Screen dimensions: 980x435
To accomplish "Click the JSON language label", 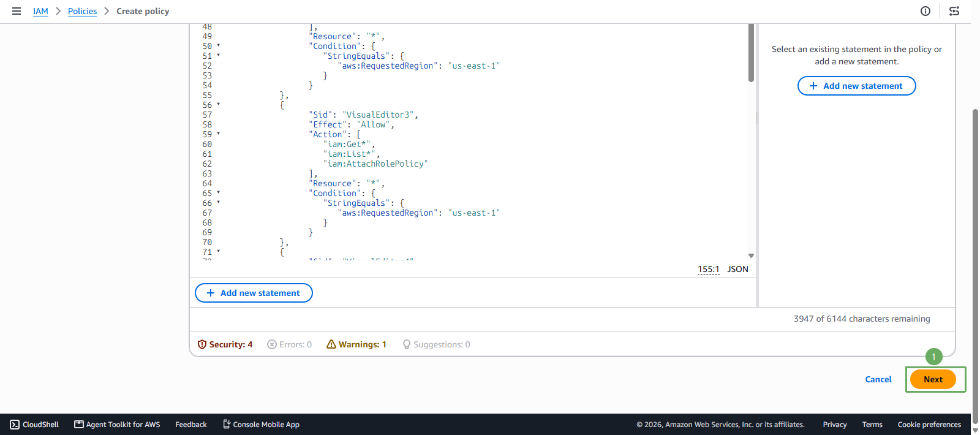I will click(737, 269).
